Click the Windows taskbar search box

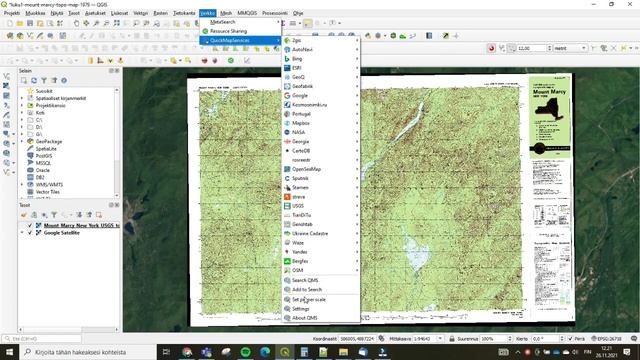(x=88, y=352)
